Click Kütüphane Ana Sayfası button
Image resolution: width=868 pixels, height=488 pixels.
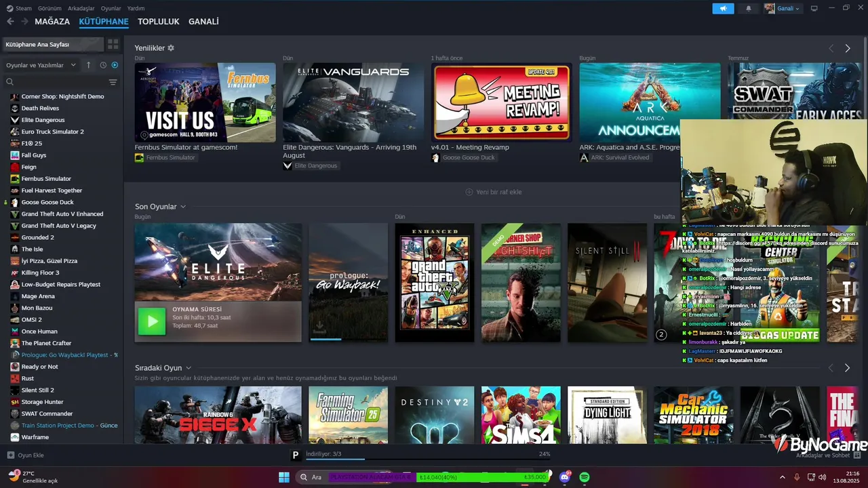tap(53, 44)
